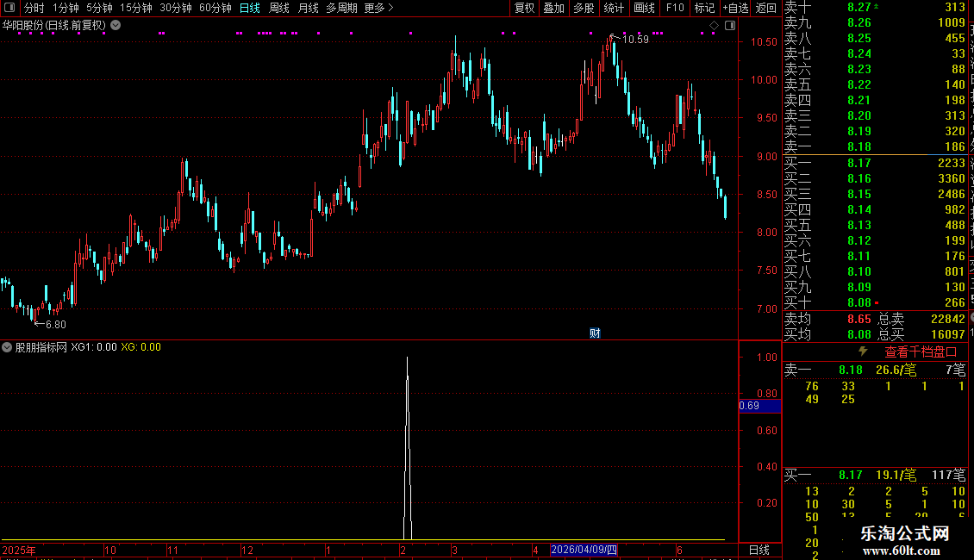Click the 标记 mark button

(704, 8)
